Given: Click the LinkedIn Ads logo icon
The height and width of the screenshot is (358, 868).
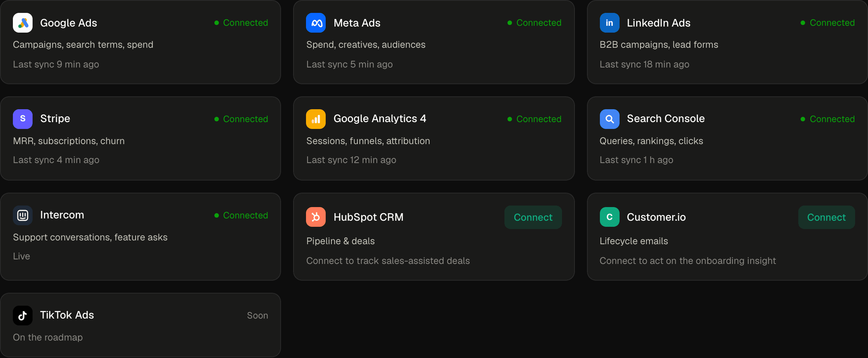Looking at the screenshot, I should pos(609,23).
